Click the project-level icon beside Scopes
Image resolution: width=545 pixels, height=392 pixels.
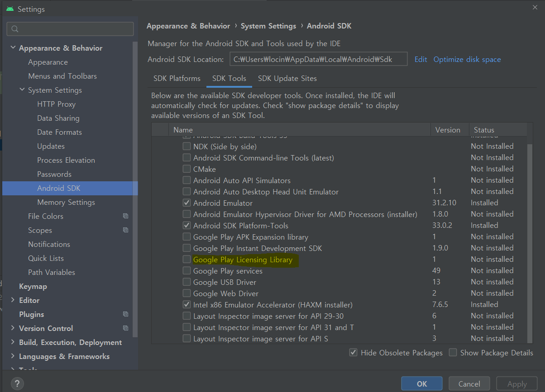pyautogui.click(x=125, y=230)
